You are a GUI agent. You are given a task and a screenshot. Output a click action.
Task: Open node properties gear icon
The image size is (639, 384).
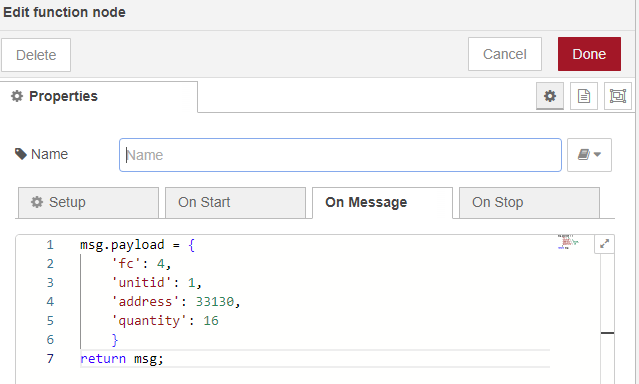click(x=550, y=96)
